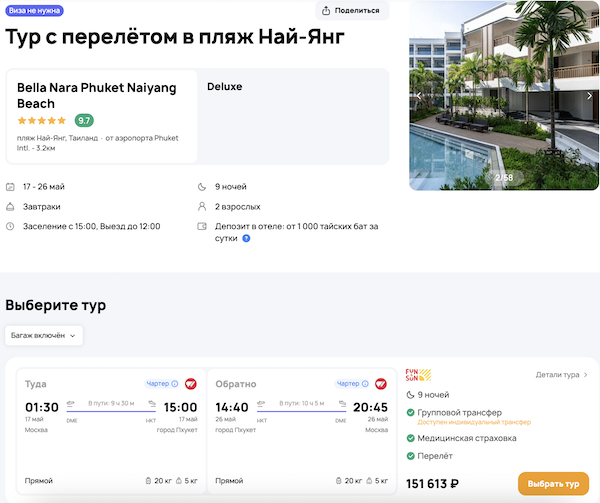Show next hotel photo with right arrow
Screen dimensions: 600x503
pyautogui.click(x=589, y=96)
